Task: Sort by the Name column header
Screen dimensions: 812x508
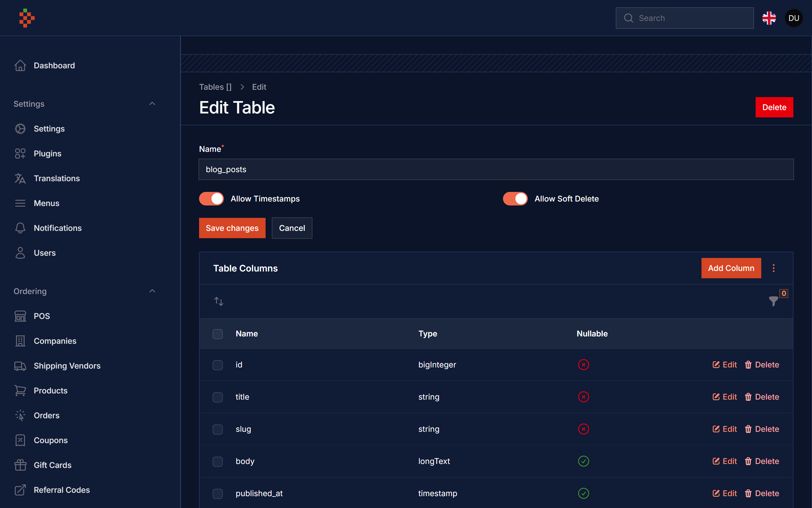Action: click(247, 334)
